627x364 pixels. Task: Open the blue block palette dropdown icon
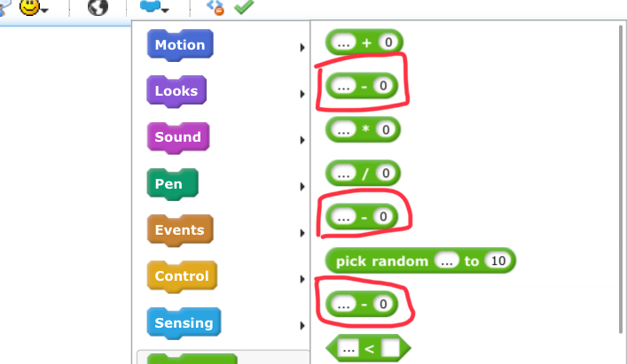coord(154,5)
